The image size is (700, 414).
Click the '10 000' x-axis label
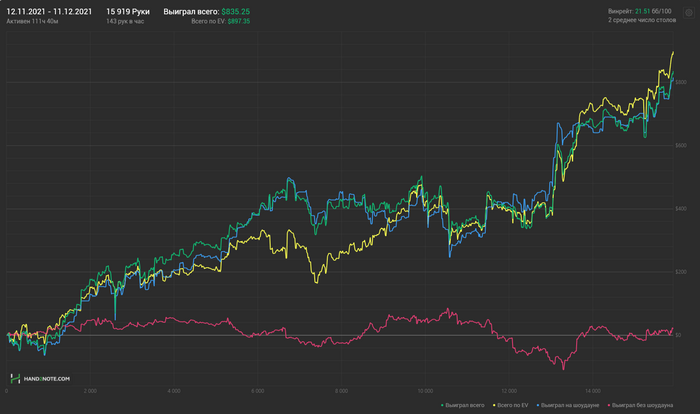[x=425, y=391]
